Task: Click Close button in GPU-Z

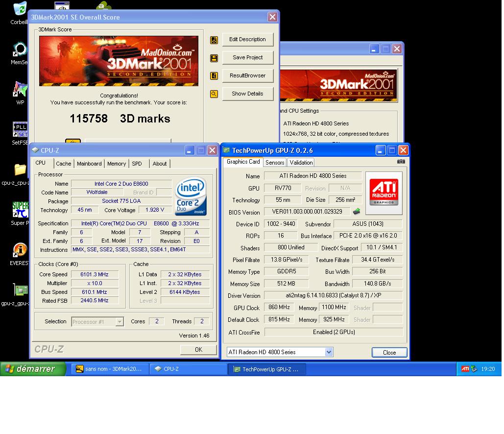Action: tap(389, 352)
